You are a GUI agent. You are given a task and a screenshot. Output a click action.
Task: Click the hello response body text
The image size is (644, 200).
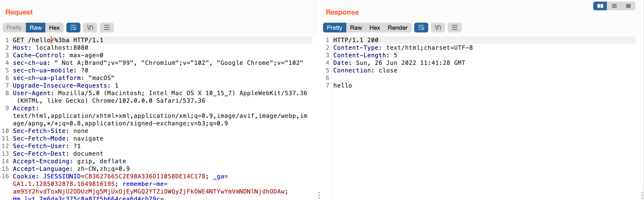(x=342, y=86)
